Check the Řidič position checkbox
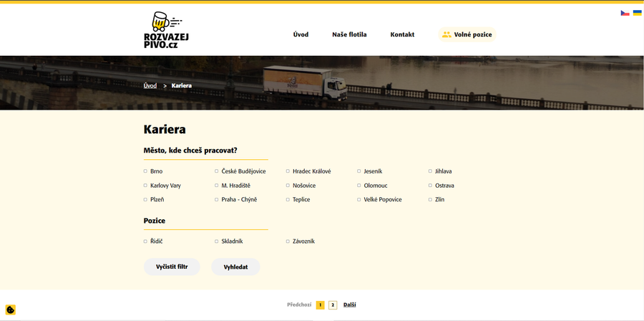 [x=145, y=241]
